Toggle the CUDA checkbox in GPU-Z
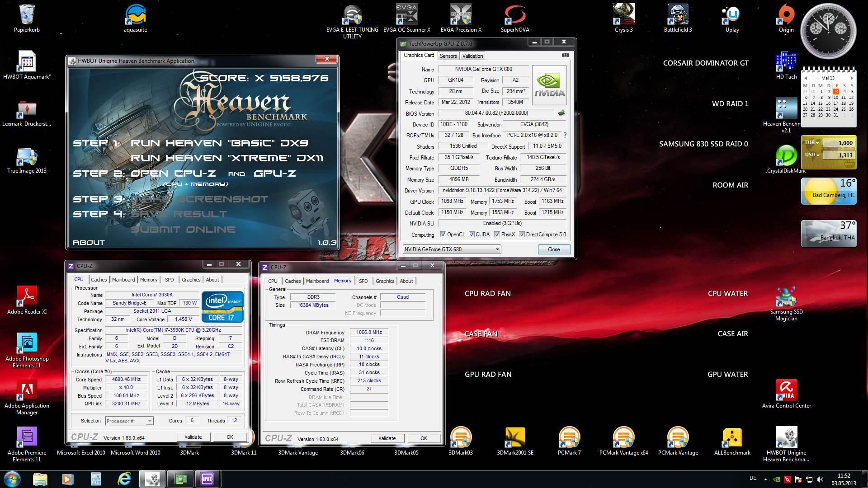Screen dimensions: 868x488 [x=472, y=235]
